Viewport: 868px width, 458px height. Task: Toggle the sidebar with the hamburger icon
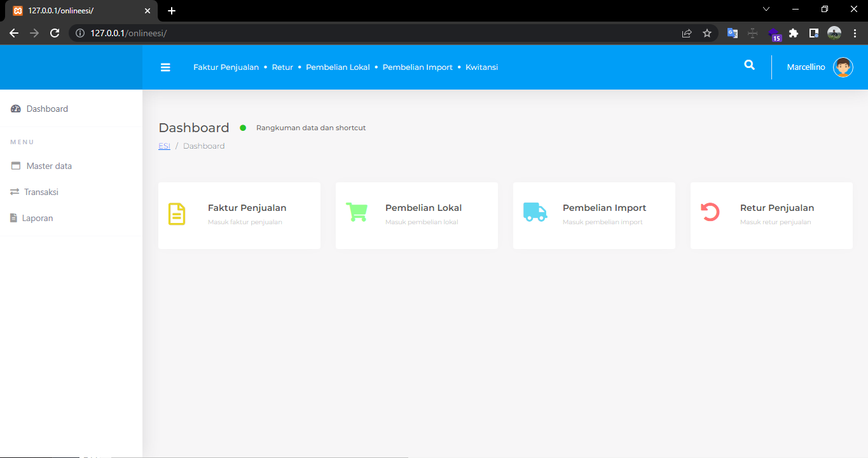tap(165, 67)
